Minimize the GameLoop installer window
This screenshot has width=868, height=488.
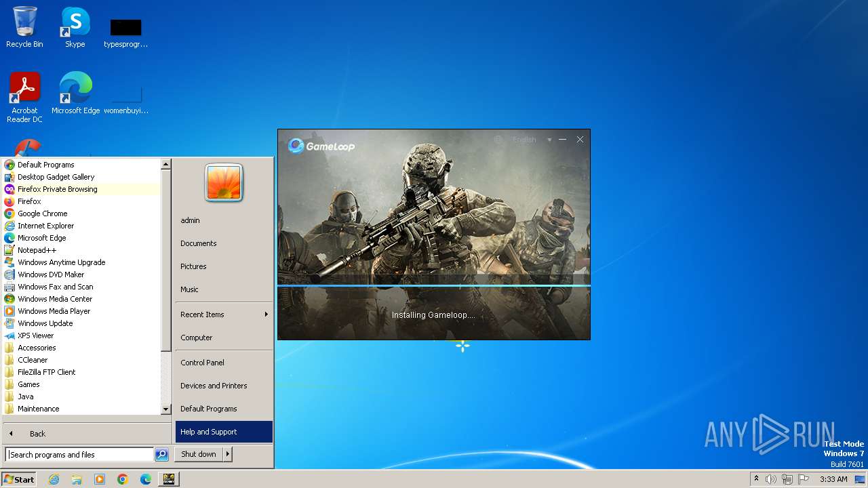[x=562, y=140]
